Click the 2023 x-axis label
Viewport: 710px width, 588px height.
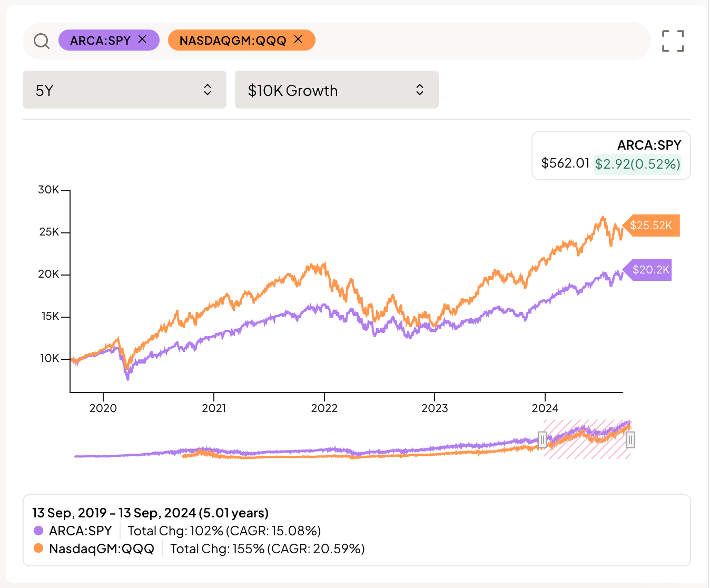(x=435, y=408)
